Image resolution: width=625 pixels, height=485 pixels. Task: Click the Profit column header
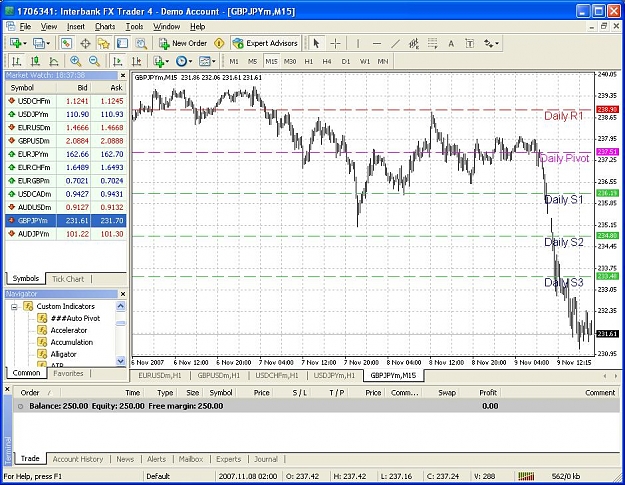tap(488, 393)
